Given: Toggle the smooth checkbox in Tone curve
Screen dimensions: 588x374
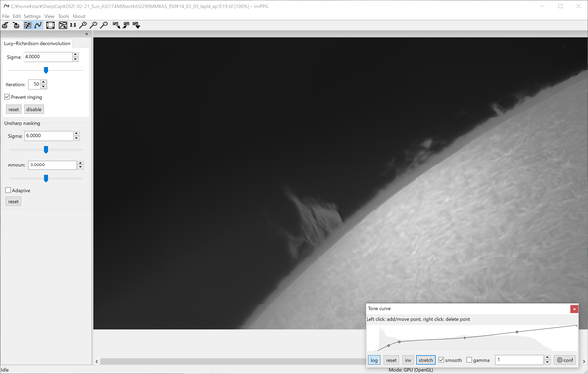Looking at the screenshot, I should click(441, 359).
